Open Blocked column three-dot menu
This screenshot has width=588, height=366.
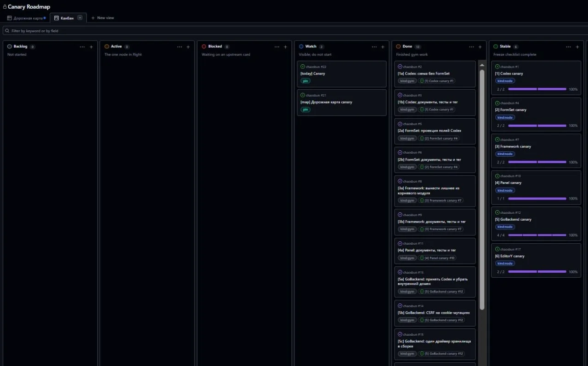[277, 46]
